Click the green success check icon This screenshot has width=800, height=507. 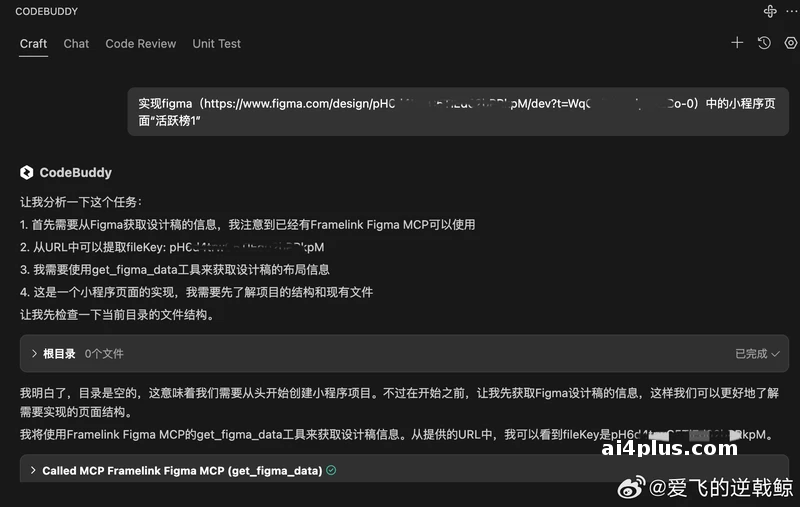[x=331, y=470]
